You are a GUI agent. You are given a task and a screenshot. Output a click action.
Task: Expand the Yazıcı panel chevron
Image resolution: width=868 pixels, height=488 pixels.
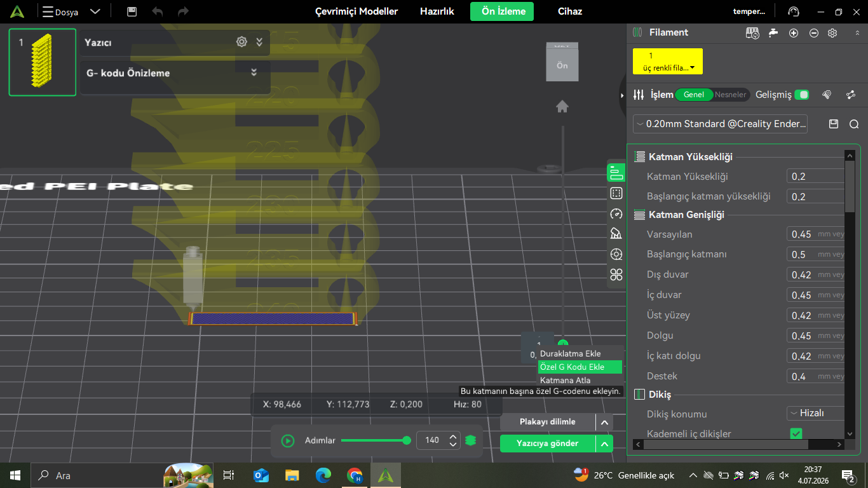click(x=259, y=42)
